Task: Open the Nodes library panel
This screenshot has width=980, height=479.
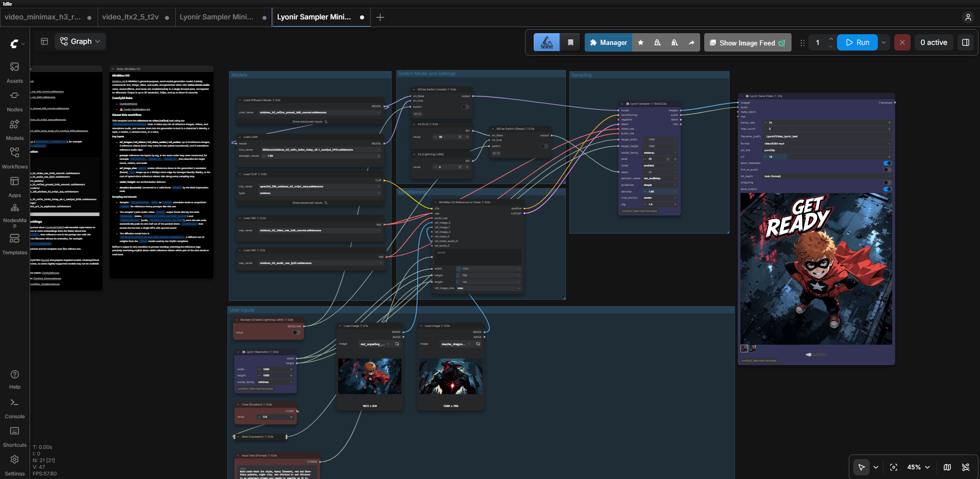Action: click(14, 101)
